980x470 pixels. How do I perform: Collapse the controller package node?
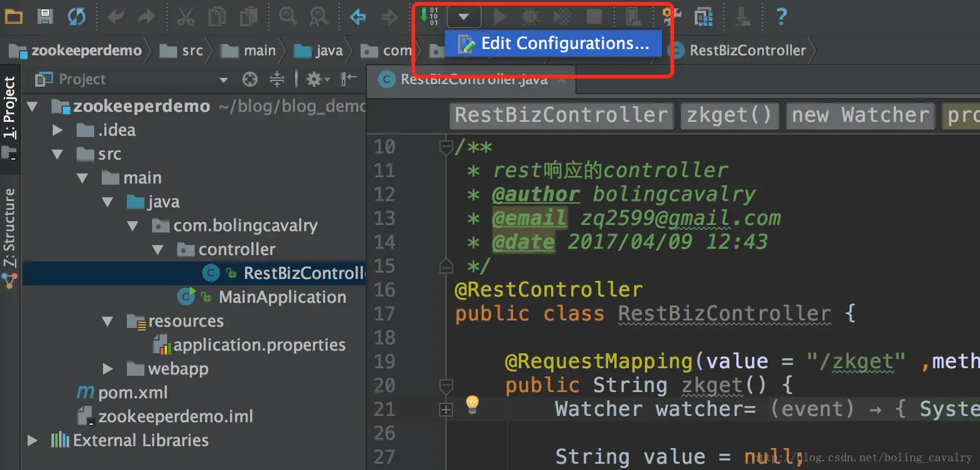click(x=158, y=249)
